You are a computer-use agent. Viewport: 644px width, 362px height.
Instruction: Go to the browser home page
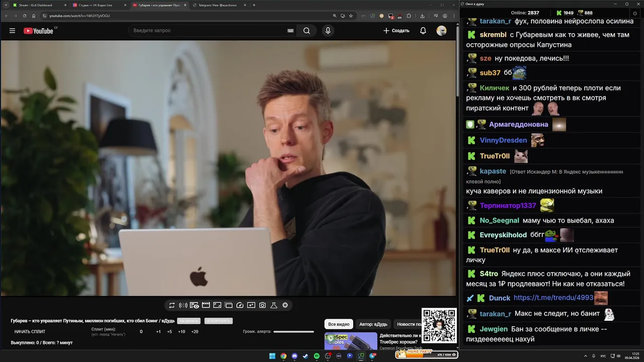(34, 16)
